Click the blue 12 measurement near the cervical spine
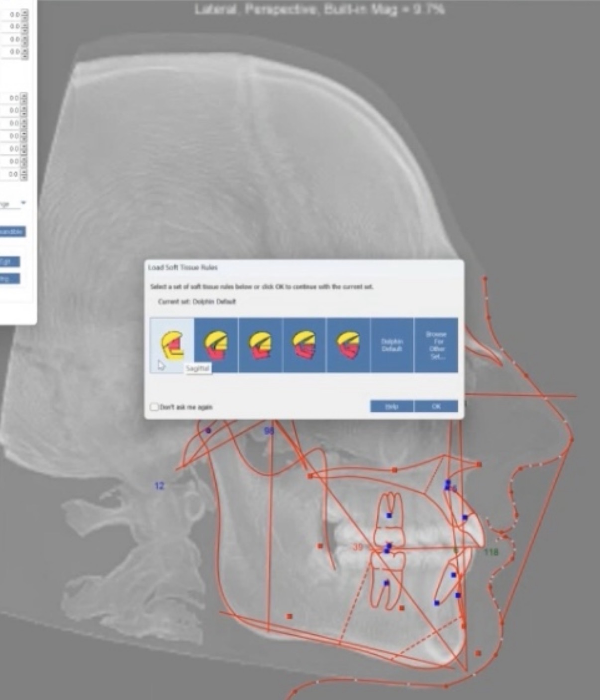 [x=159, y=485]
